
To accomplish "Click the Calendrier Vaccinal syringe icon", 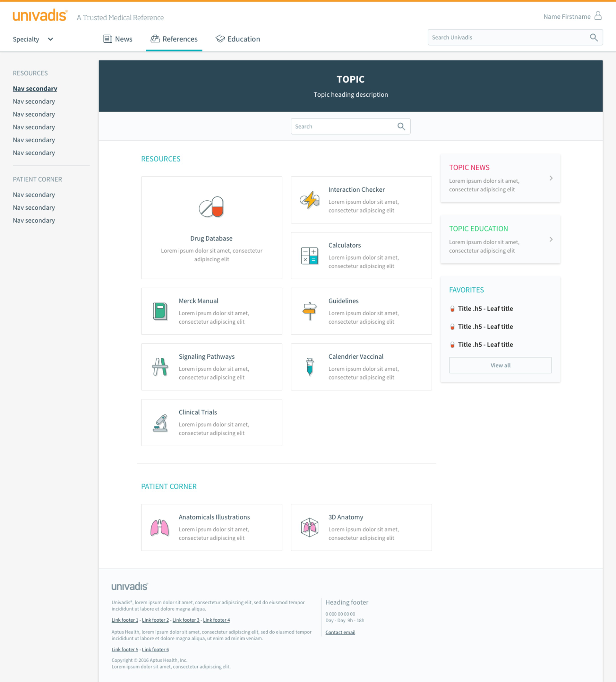I will tap(309, 367).
